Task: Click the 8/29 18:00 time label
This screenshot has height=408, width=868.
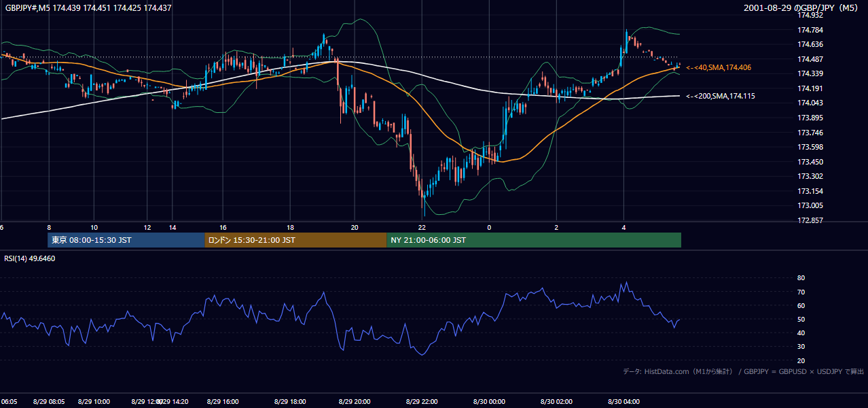Action: click(x=291, y=402)
